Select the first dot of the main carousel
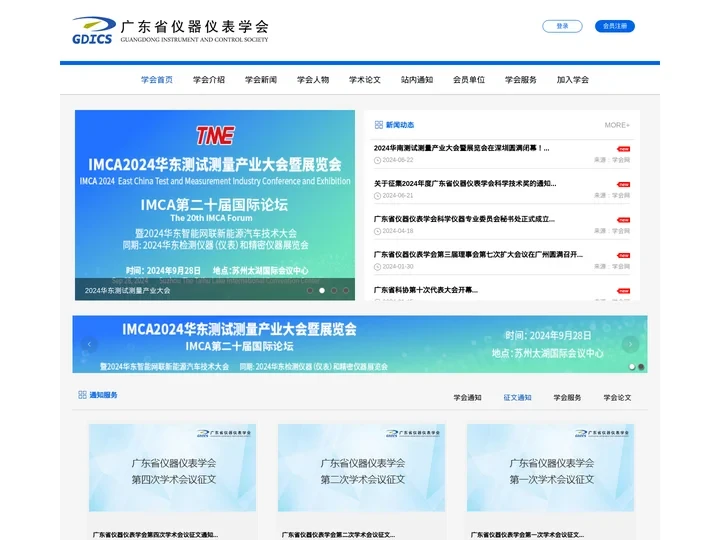The image size is (720, 540). (x=310, y=290)
